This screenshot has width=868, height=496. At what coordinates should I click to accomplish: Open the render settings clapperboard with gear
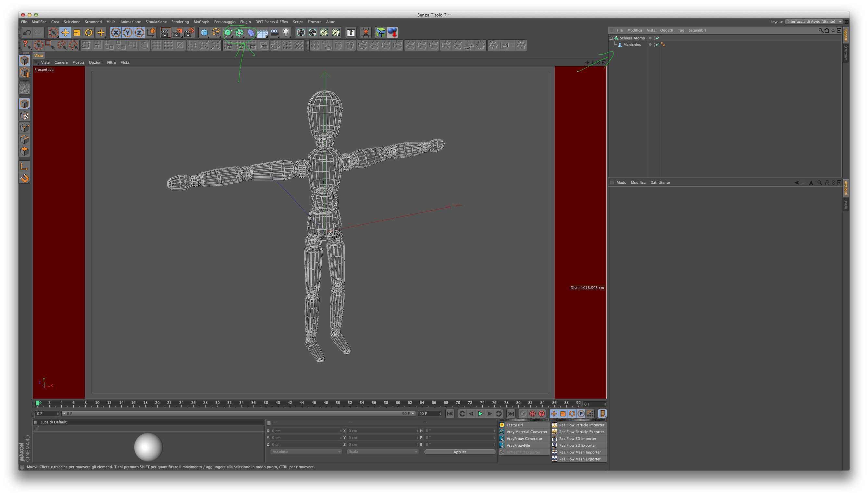[189, 33]
